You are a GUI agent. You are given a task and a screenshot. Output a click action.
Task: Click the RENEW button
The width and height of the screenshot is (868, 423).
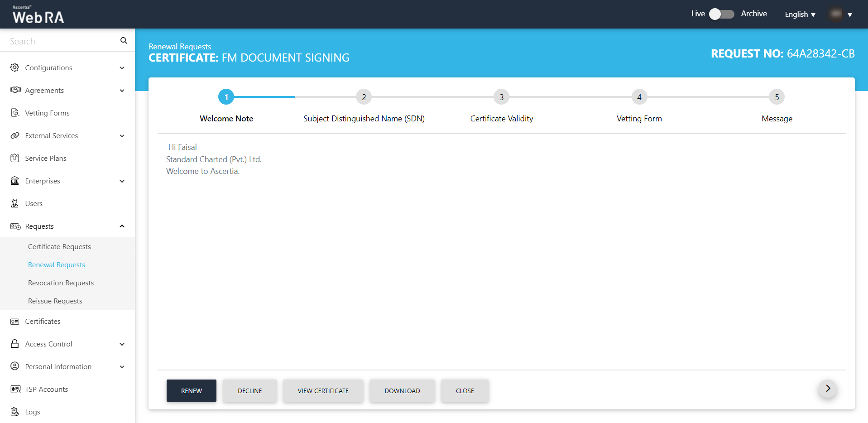pos(191,391)
